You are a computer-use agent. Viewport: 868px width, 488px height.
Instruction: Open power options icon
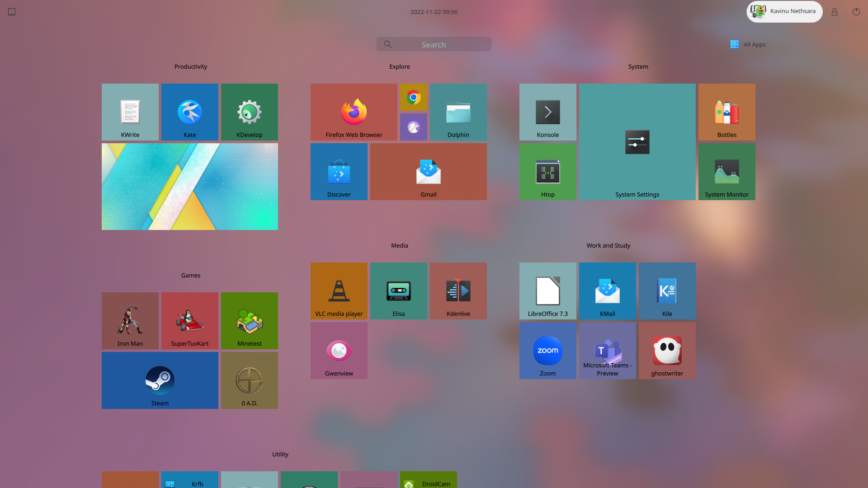click(x=856, y=12)
